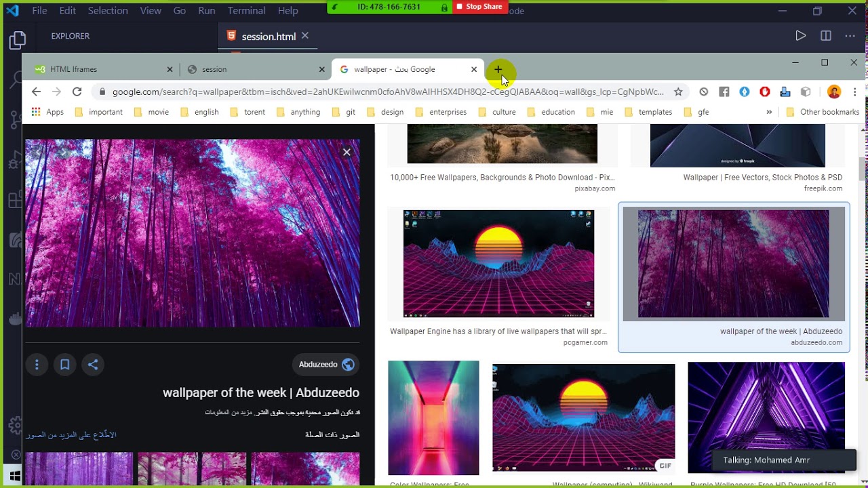This screenshot has width=868, height=488.
Task: Open the File menu in VS Code
Action: point(39,11)
